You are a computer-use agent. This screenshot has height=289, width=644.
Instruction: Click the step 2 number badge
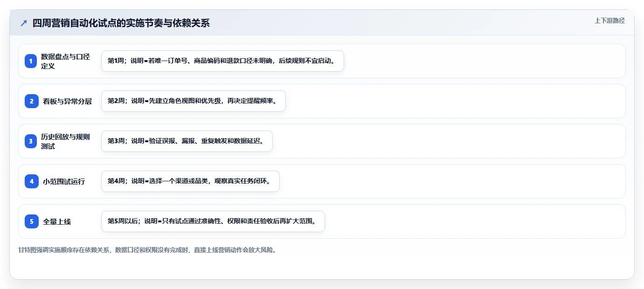point(31,101)
